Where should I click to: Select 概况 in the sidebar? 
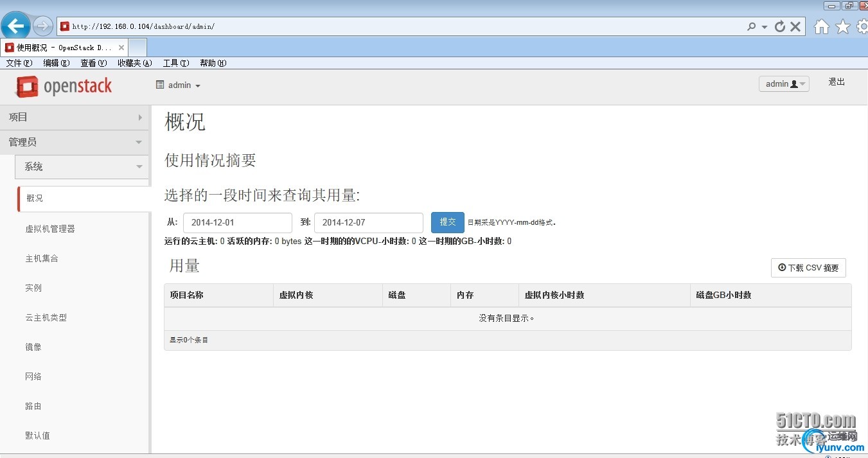point(84,198)
